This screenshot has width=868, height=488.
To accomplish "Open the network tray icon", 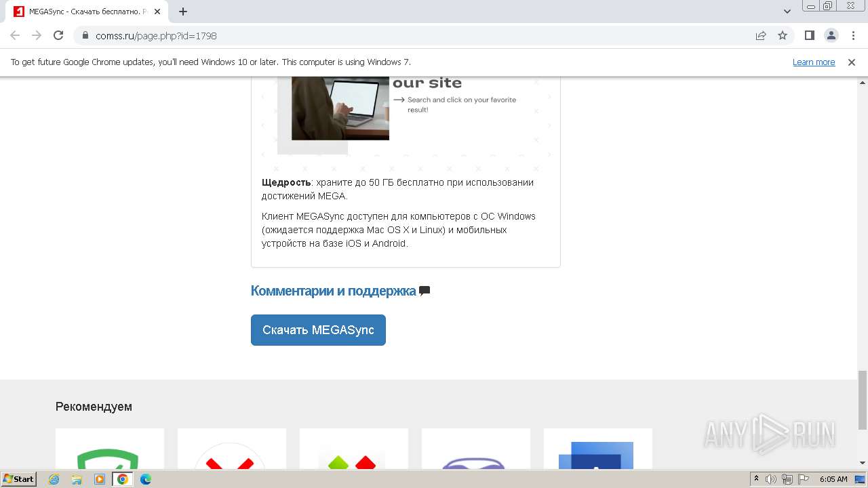I will pos(787,479).
